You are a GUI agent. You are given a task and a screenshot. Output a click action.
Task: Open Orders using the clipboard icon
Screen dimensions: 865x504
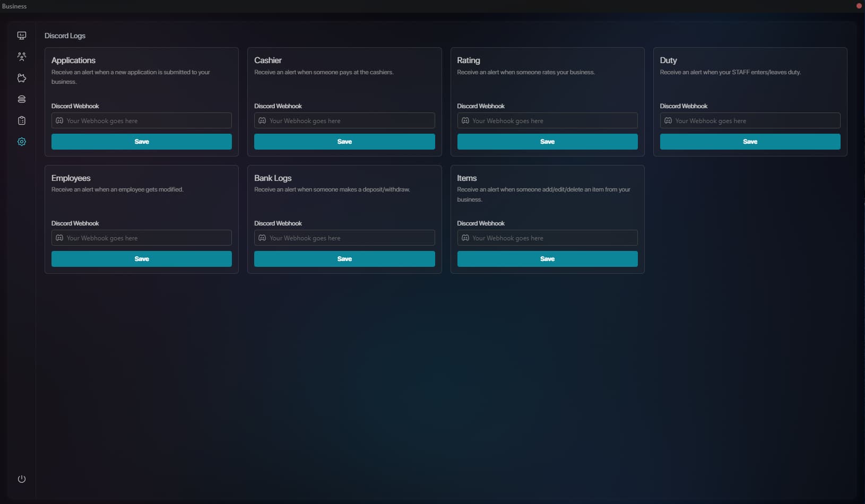click(21, 120)
